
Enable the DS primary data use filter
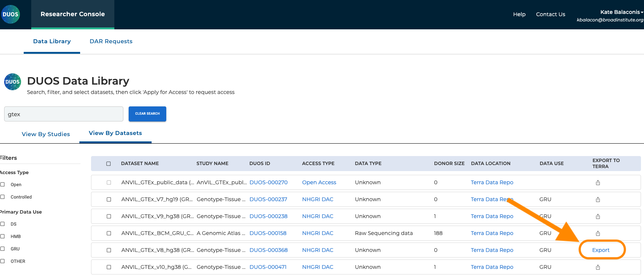[3, 224]
